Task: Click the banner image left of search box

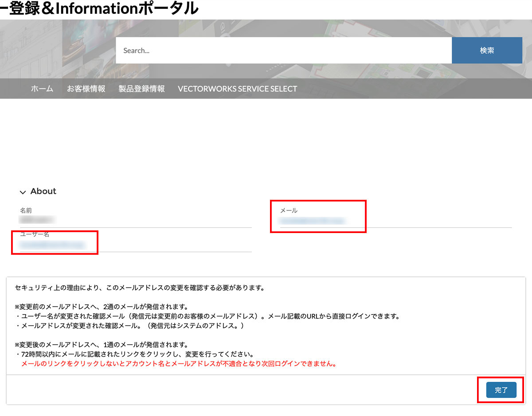Action: (x=58, y=49)
